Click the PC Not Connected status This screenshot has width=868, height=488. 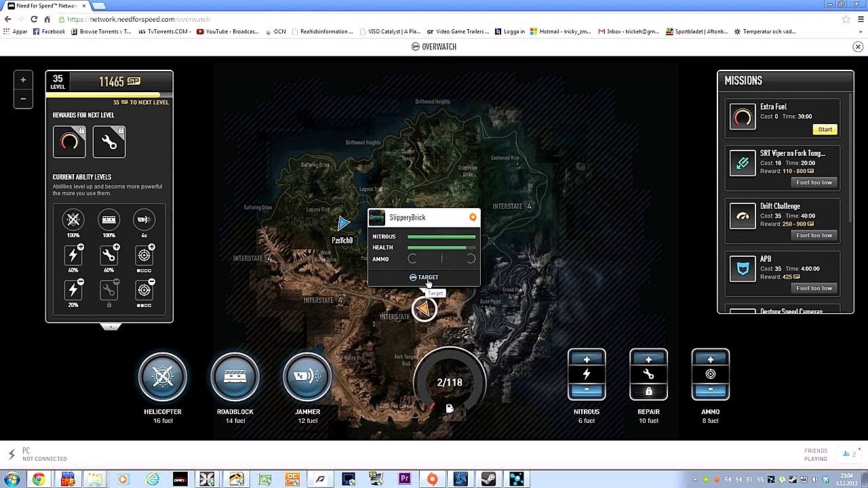coord(39,455)
